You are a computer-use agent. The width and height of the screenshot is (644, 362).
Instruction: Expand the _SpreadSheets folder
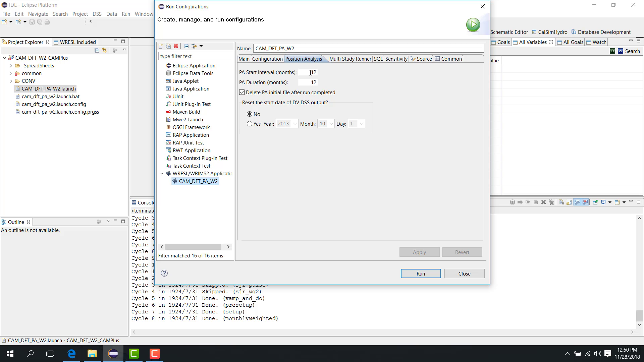pyautogui.click(x=11, y=66)
